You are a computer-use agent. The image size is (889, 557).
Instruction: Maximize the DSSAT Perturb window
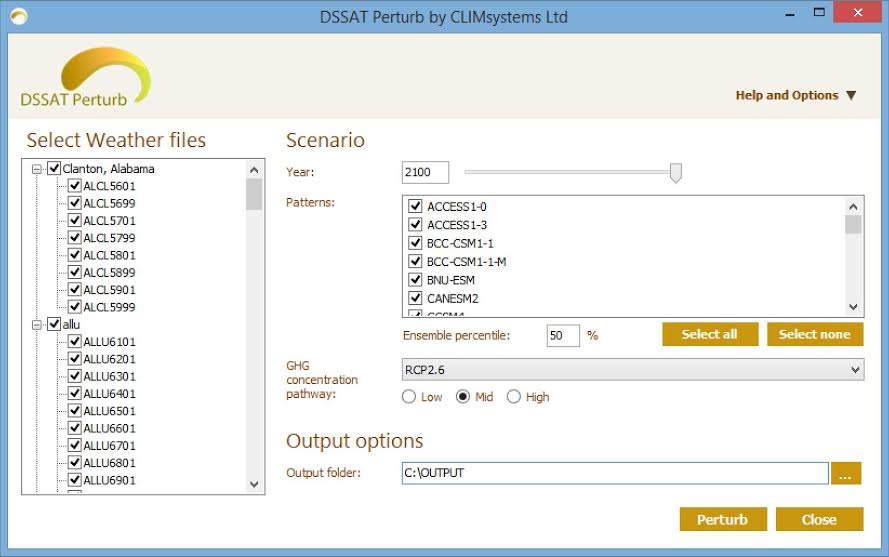click(819, 12)
